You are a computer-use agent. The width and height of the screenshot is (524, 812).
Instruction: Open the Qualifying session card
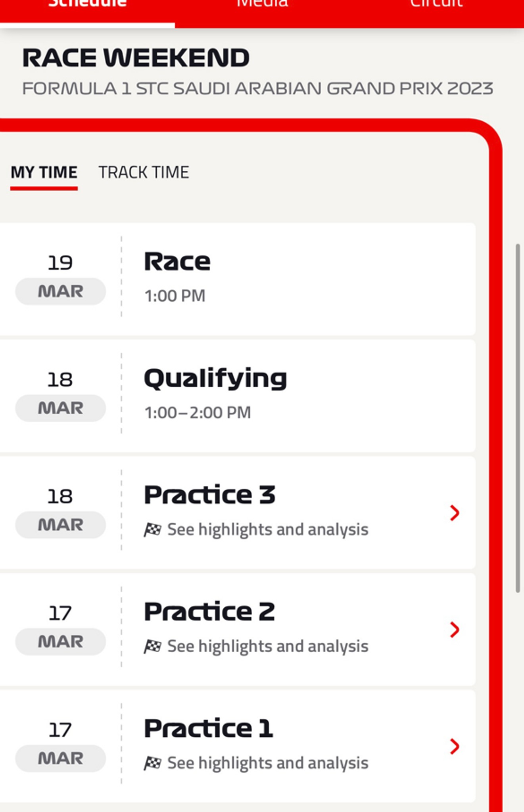tap(238, 396)
